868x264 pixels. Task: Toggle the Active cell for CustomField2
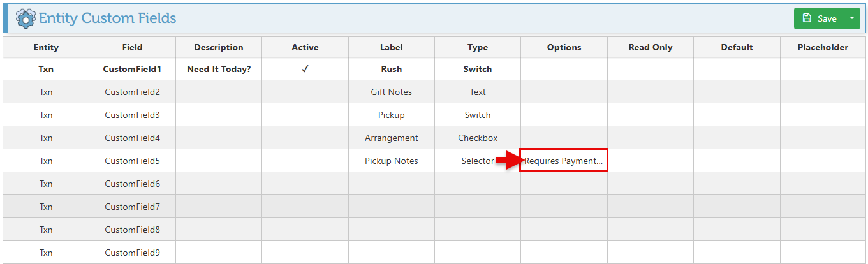305,92
